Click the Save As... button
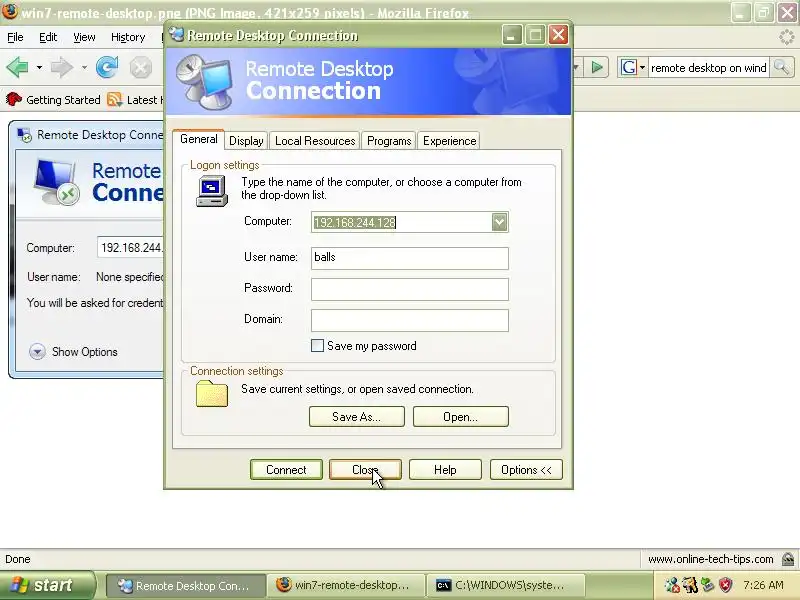The height and width of the screenshot is (600, 800). point(357,417)
